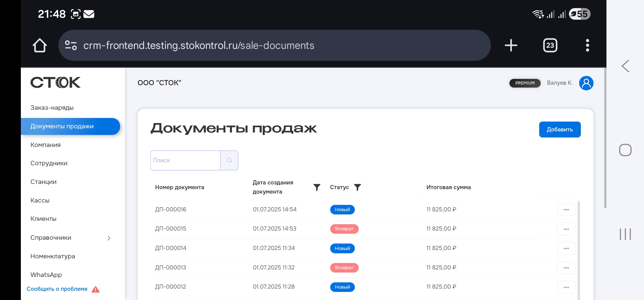This screenshot has height=300, width=644.
Task: Tap the browser home icon
Action: (x=39, y=45)
